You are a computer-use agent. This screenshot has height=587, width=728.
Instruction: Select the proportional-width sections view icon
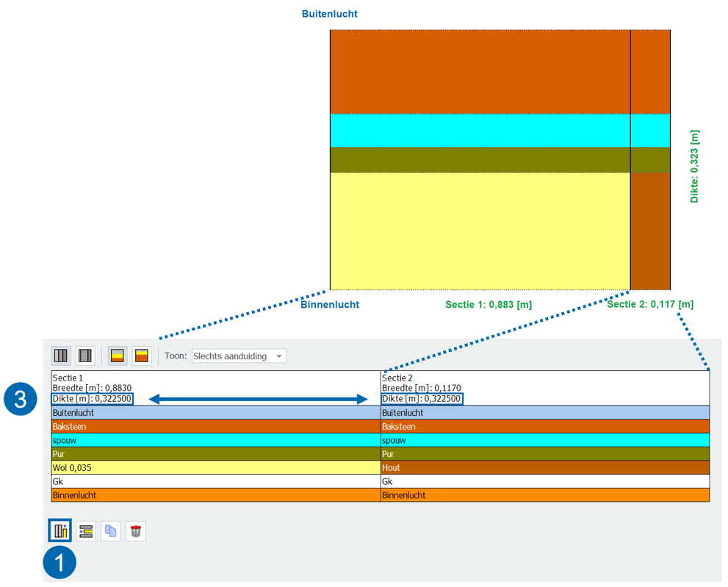85,356
